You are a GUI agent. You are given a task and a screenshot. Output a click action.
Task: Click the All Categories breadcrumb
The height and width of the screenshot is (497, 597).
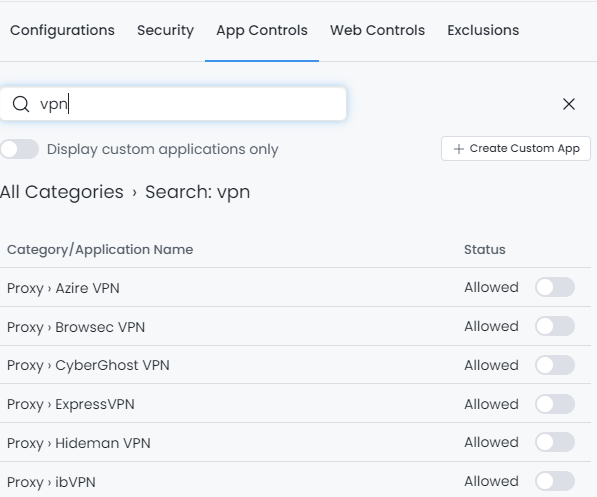pyautogui.click(x=62, y=192)
